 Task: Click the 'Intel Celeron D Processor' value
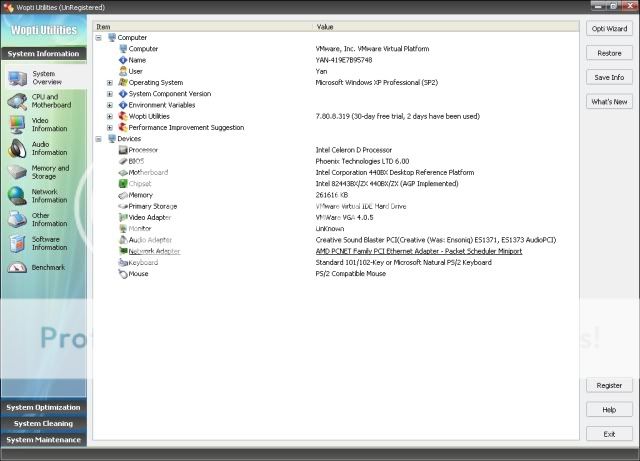point(353,150)
